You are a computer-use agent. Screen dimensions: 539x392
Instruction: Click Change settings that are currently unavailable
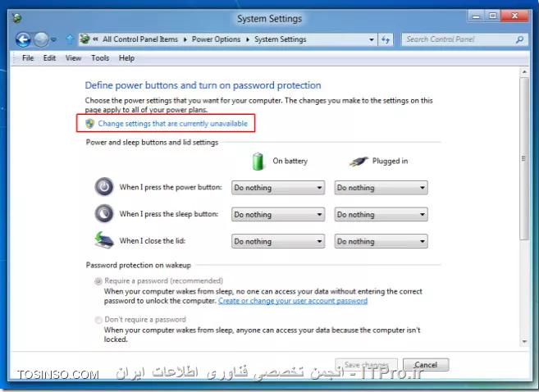(172, 124)
